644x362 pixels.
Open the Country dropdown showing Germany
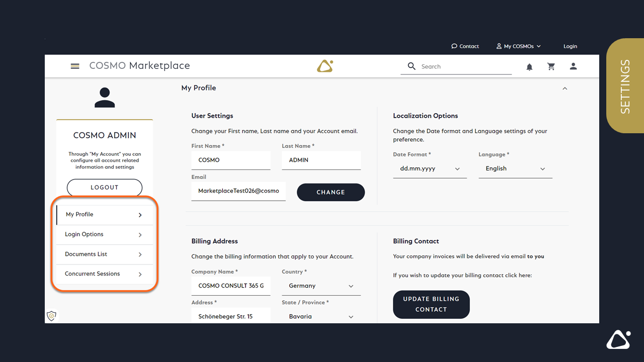pyautogui.click(x=321, y=286)
